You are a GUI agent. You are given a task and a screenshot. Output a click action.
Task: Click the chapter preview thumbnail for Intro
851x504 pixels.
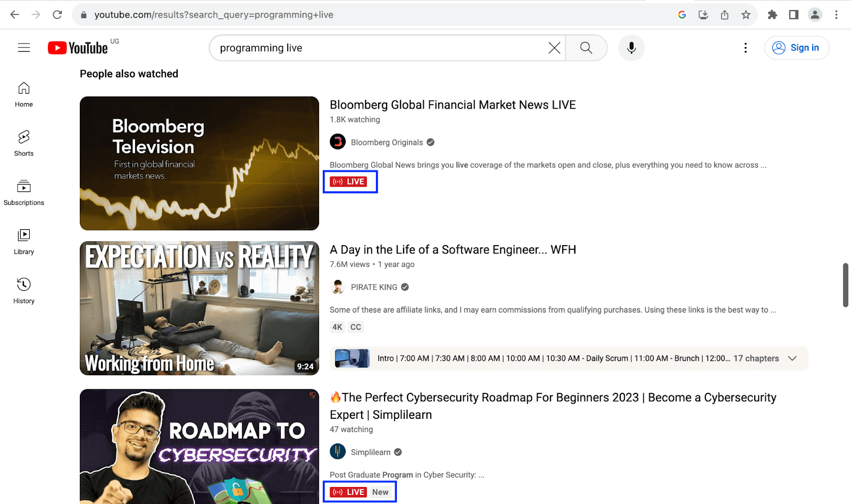point(352,358)
